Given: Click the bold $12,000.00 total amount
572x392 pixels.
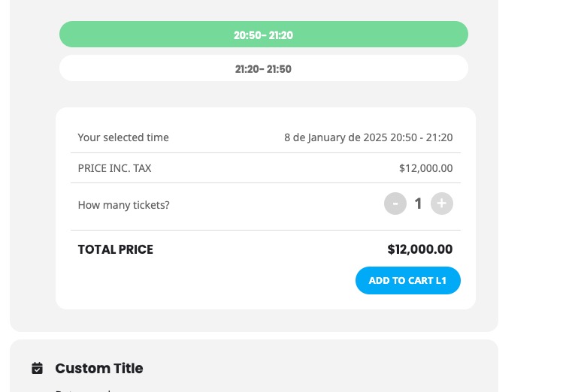Looking at the screenshot, I should coord(420,249).
